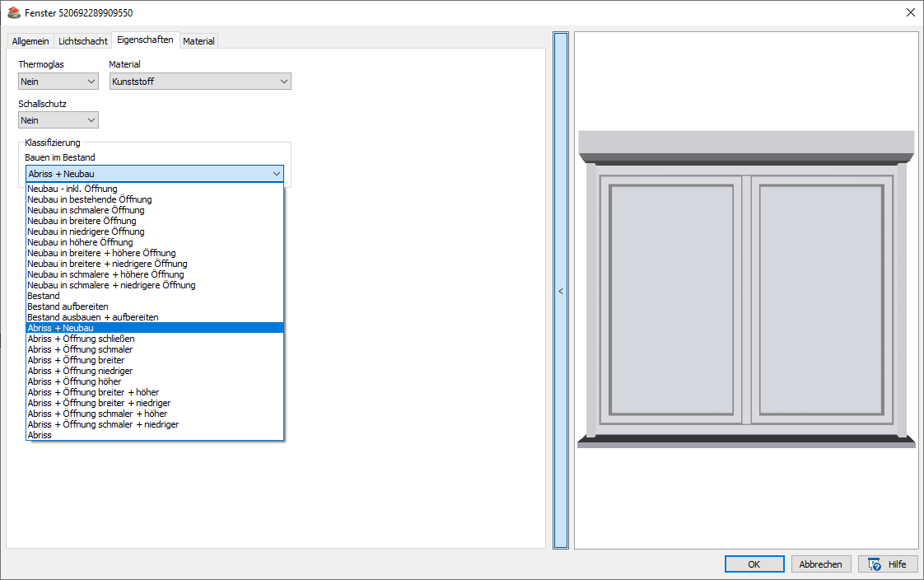Select 'Bestand aufbereiten' from the list
Viewport: 924px width, 580px height.
tap(68, 306)
